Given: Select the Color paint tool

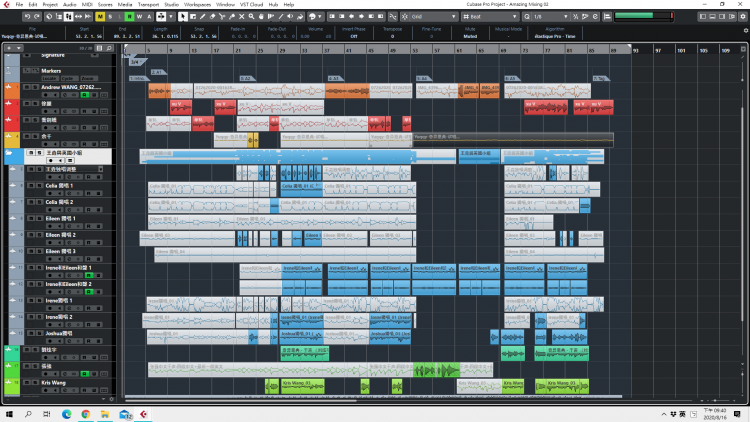Looking at the screenshot, I should pyautogui.click(x=300, y=17).
